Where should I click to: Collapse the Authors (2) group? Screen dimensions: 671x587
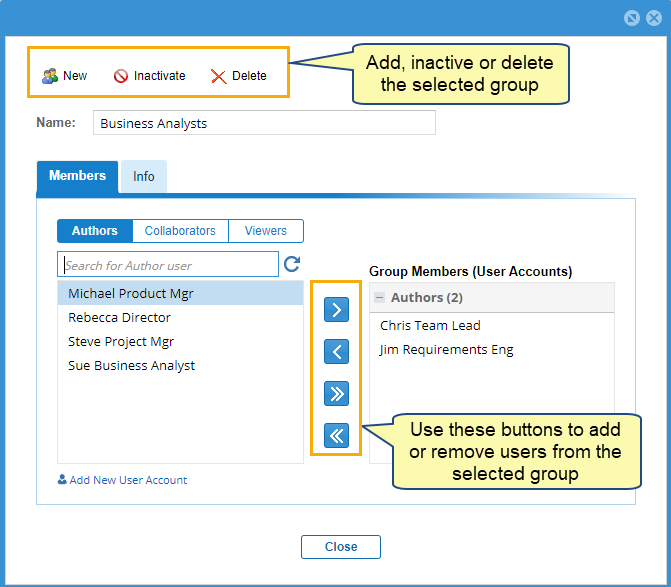pyautogui.click(x=380, y=297)
